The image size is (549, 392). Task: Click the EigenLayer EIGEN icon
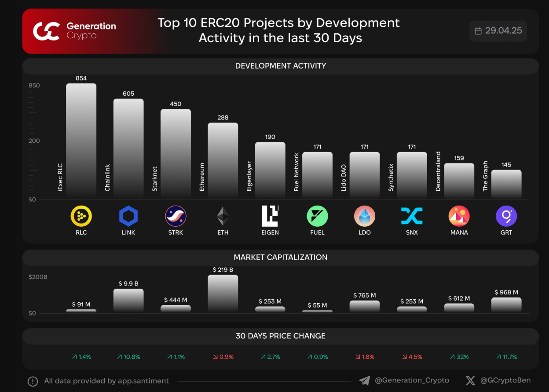point(270,217)
